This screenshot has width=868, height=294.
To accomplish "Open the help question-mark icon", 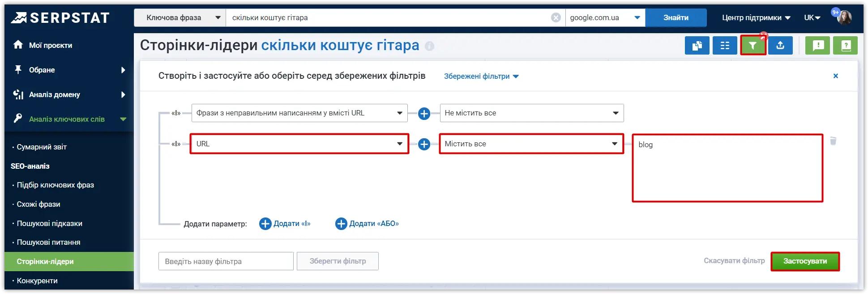I will [846, 46].
